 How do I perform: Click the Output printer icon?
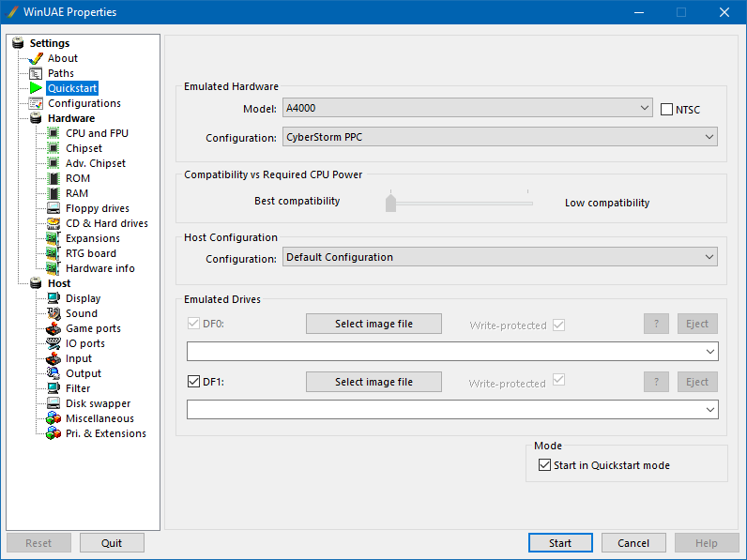tap(53, 373)
